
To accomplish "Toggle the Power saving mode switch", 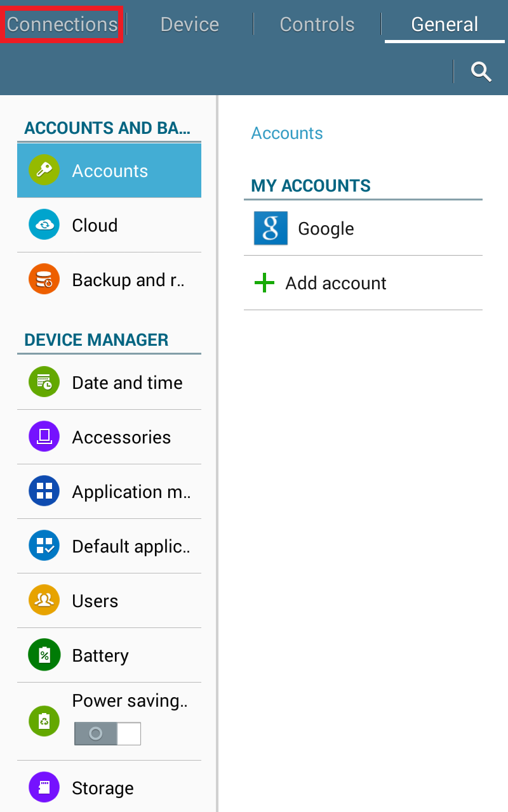I will tap(107, 733).
